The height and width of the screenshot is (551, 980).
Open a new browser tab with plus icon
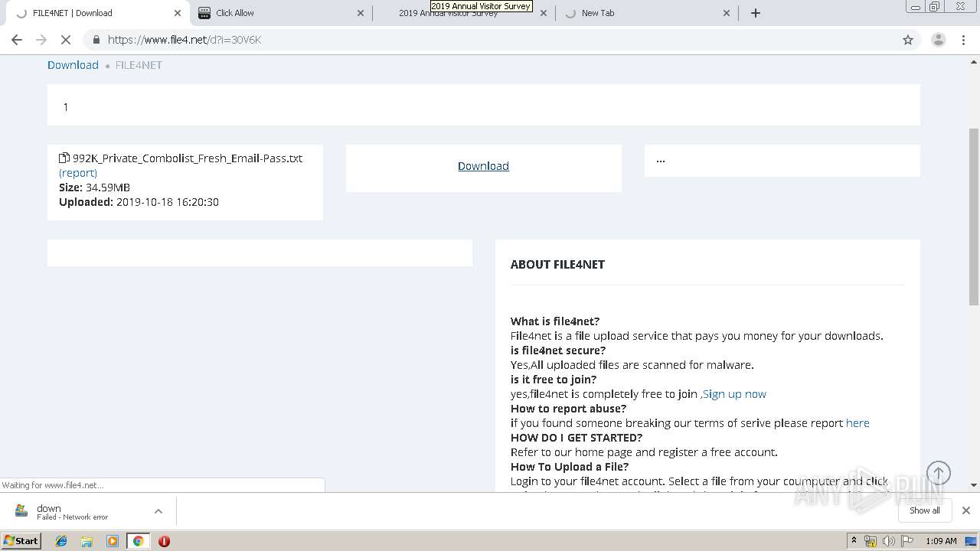pos(756,13)
